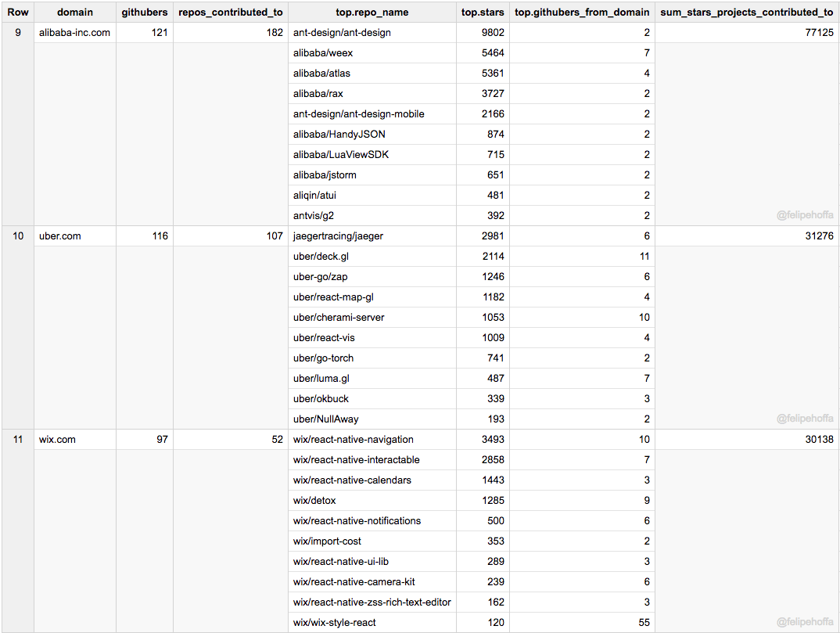Click the alibaba/weex repo cell

click(323, 53)
